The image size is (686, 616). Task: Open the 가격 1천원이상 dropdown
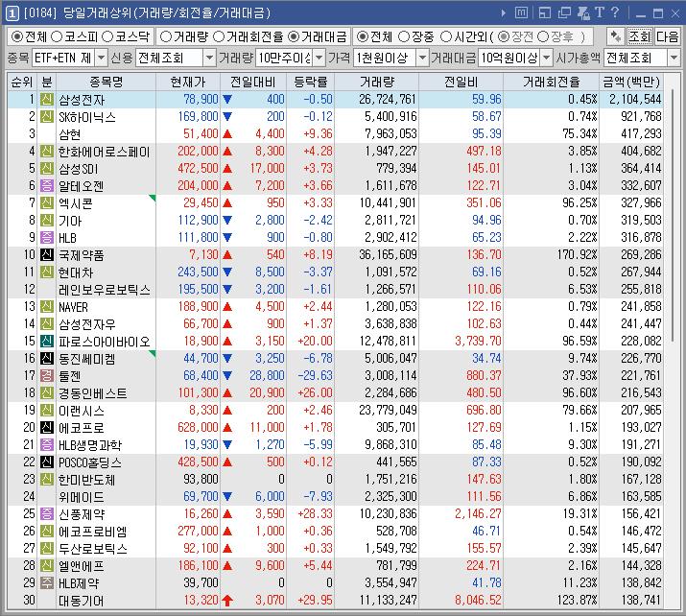tap(422, 58)
